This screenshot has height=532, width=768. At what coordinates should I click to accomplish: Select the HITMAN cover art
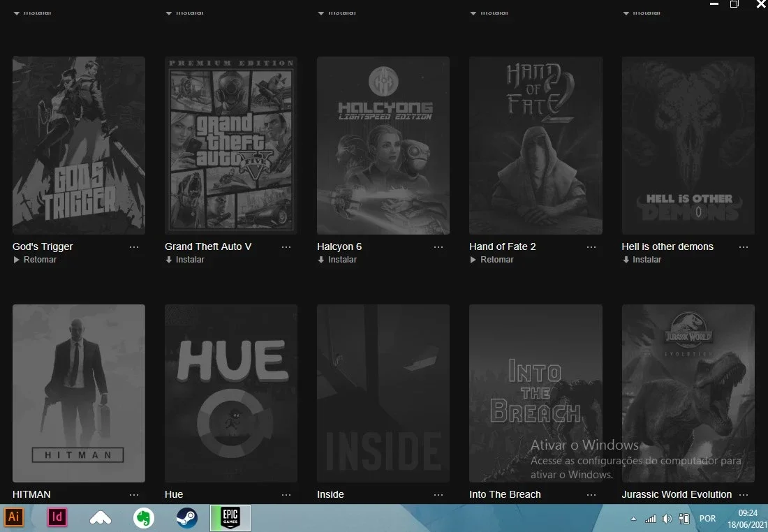pos(79,393)
